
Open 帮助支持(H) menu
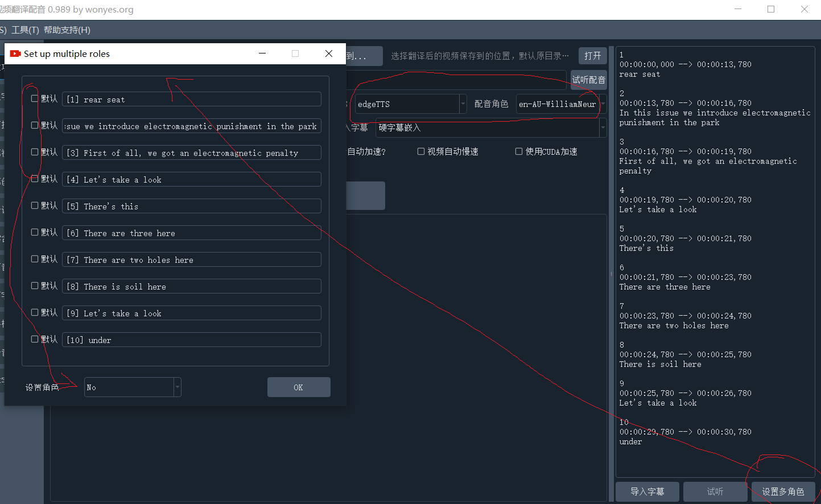pyautogui.click(x=67, y=30)
